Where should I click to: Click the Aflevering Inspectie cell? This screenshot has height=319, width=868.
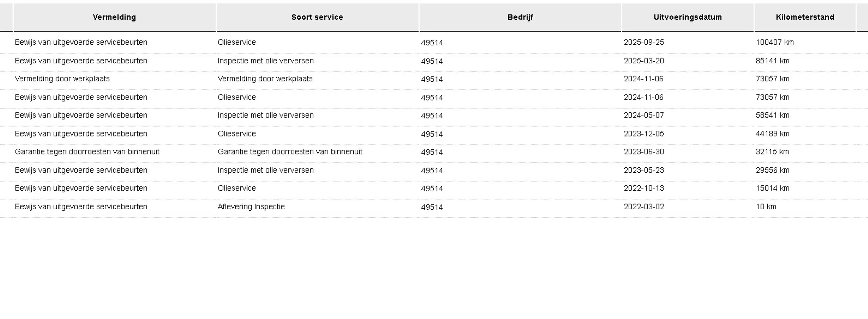(251, 207)
